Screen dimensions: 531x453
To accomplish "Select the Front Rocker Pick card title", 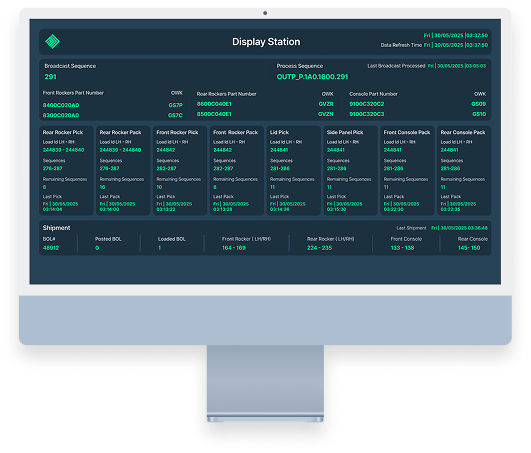I will pos(177,132).
